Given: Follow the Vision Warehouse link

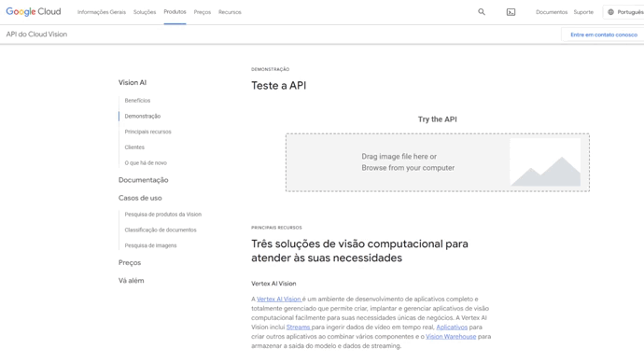Looking at the screenshot, I should click(451, 337).
